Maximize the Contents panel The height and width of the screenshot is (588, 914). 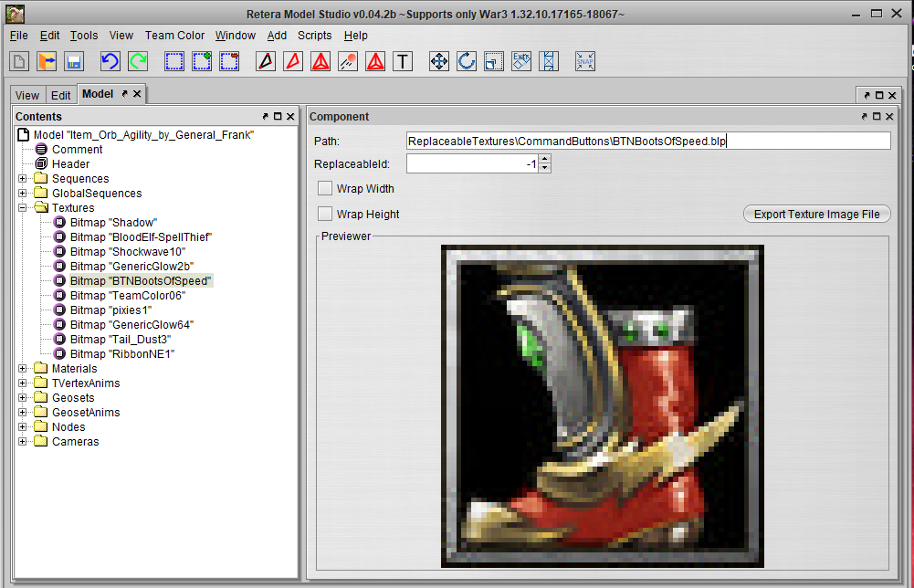(278, 117)
